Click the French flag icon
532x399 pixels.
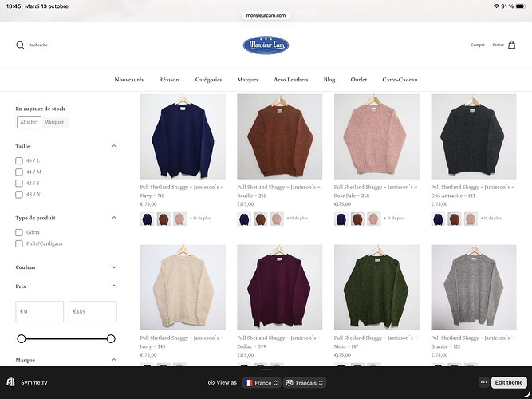[x=248, y=383]
